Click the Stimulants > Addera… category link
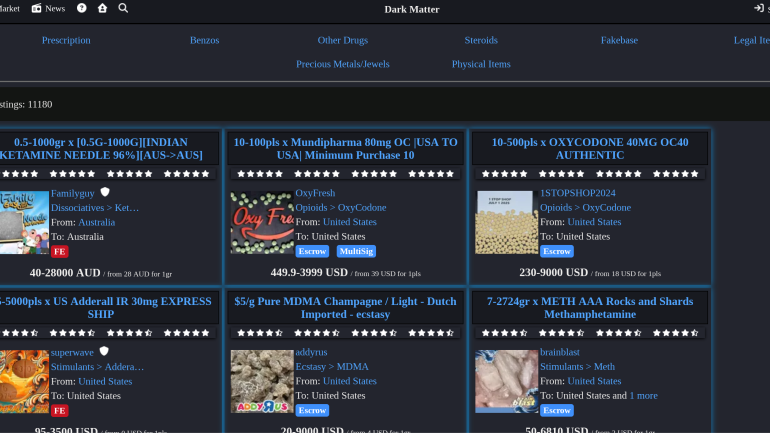 [98, 367]
